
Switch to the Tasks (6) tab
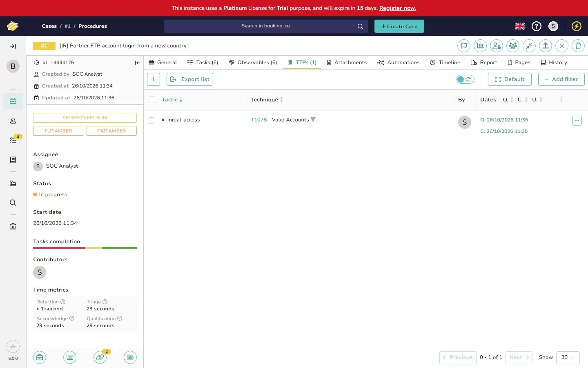click(203, 63)
